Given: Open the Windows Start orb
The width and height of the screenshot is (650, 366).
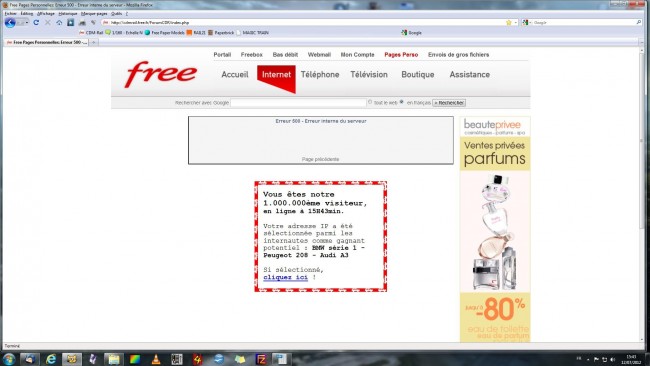Looking at the screenshot, I should coord(9,359).
